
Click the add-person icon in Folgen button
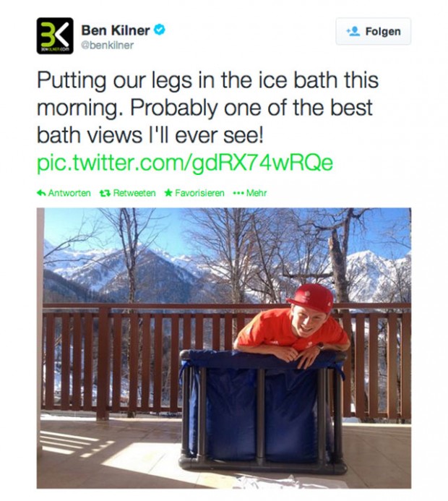tap(353, 31)
